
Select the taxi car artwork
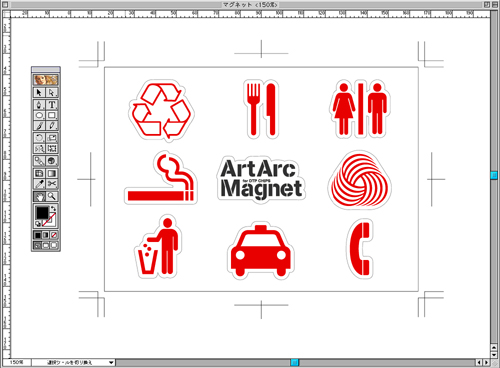click(261, 251)
